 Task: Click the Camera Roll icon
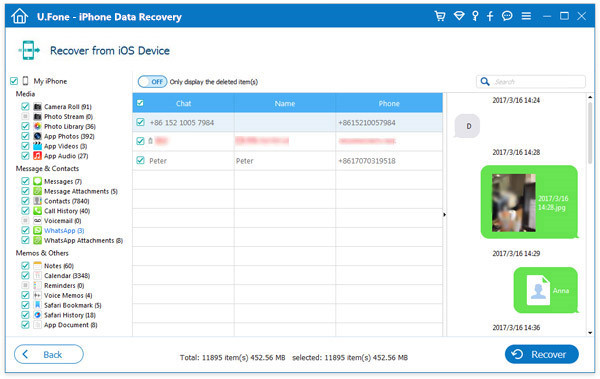38,106
